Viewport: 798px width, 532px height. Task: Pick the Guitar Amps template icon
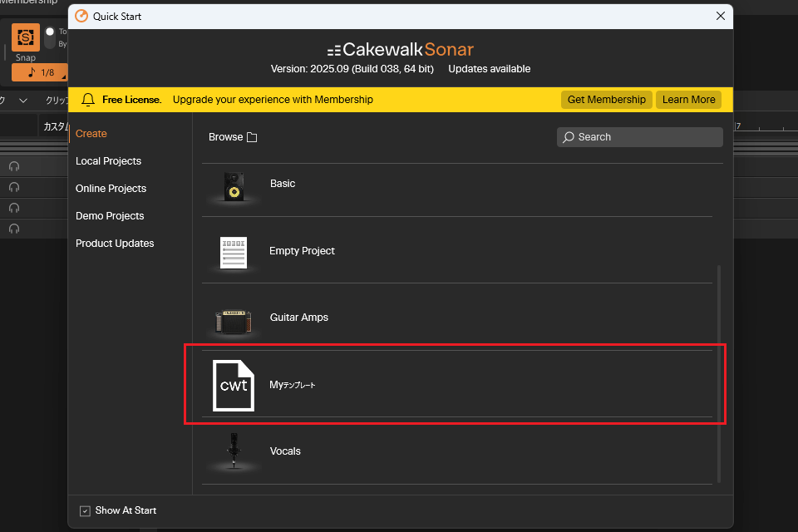234,320
